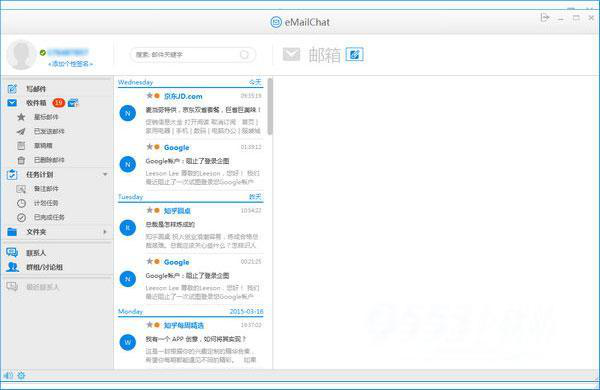Click the new-mail icon beside the 19 badge

[73, 103]
